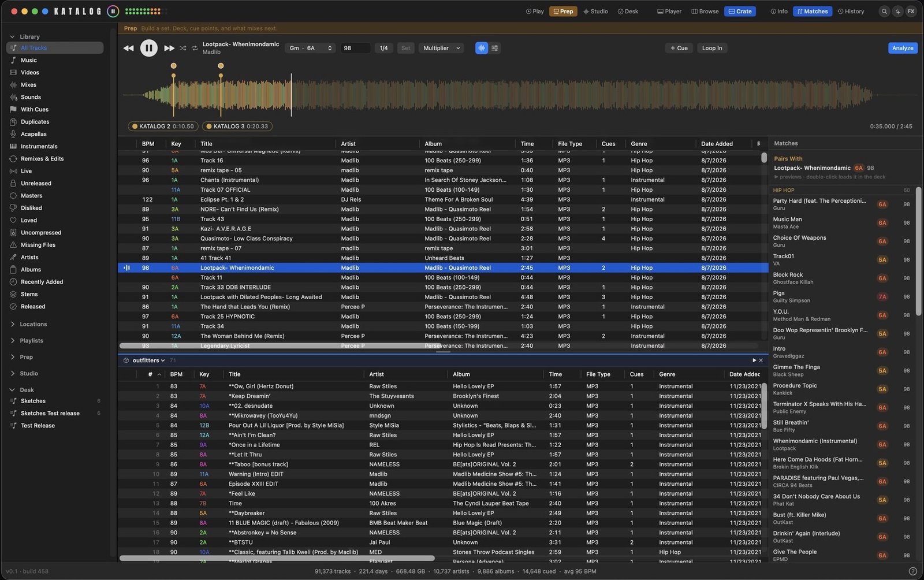Show Disliked tracks

[55, 208]
